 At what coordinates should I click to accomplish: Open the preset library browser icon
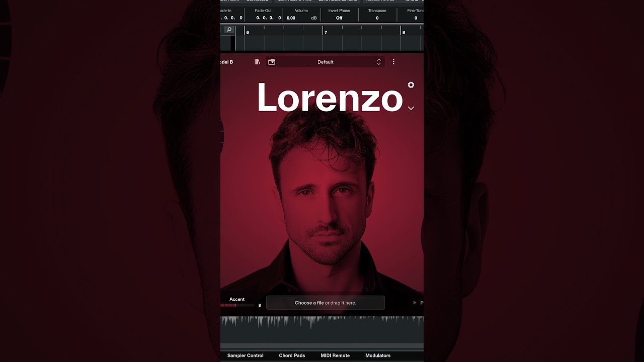click(257, 62)
